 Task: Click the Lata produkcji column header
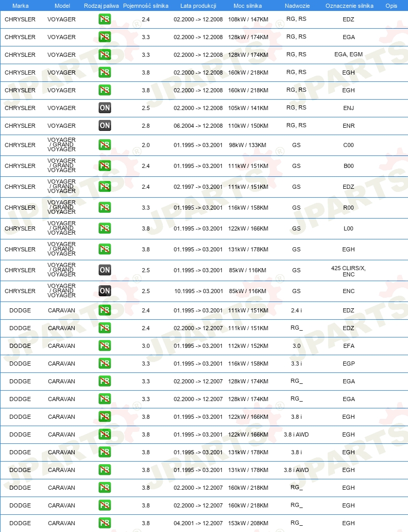pos(198,6)
